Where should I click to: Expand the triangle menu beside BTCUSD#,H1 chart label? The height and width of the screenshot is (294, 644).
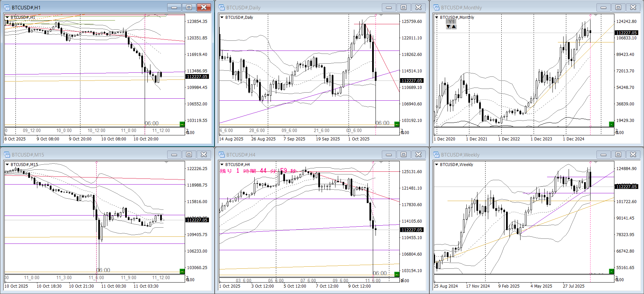click(7, 17)
